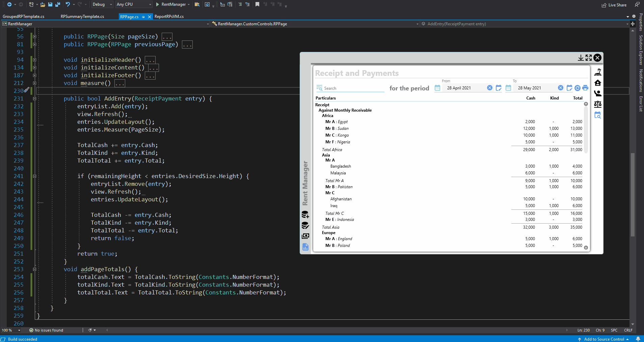Open the RentManager.CustomControls.RPPage type dropdown
This screenshot has width=644, height=342.
pos(316,24)
